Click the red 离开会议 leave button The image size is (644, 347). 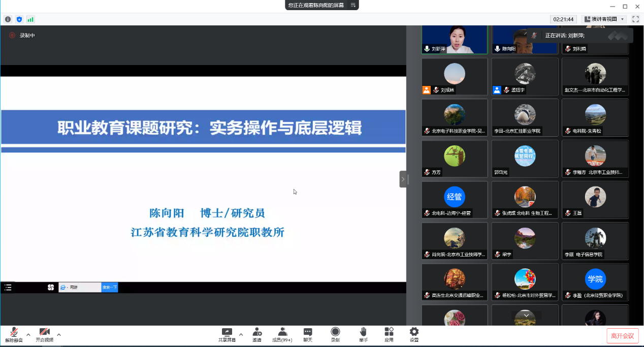pyautogui.click(x=622, y=336)
